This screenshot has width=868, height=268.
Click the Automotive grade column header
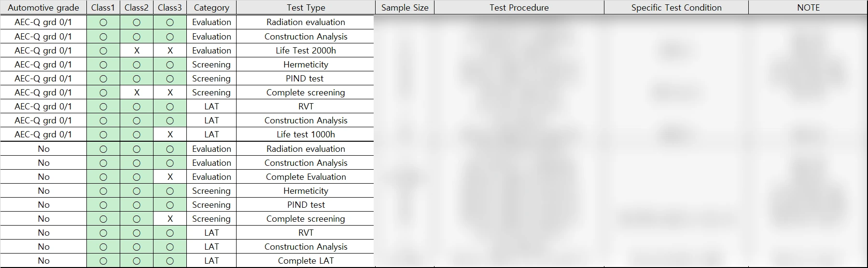click(x=43, y=8)
